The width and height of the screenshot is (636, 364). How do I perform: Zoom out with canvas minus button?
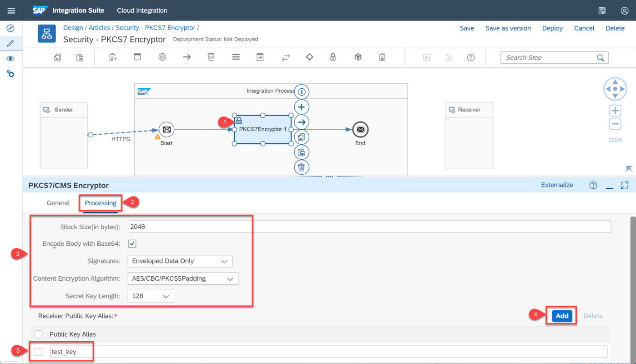coord(615,124)
